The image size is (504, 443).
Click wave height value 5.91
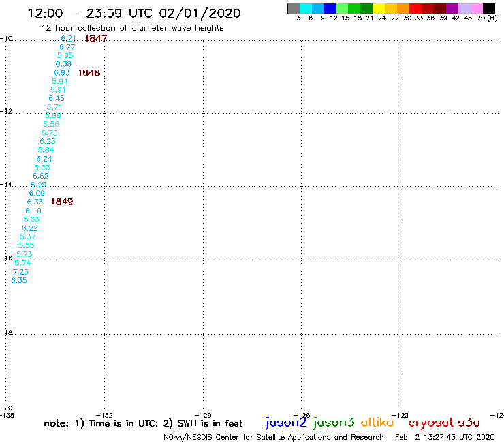point(58,90)
